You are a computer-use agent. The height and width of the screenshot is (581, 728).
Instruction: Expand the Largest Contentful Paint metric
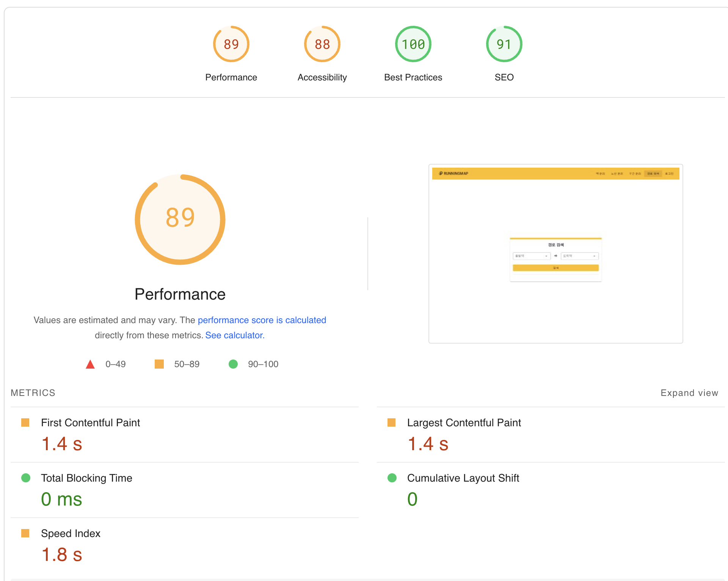coord(464,422)
